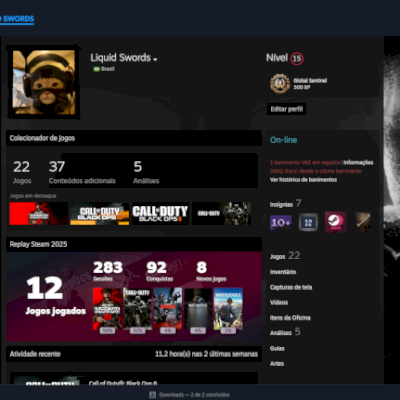This screenshot has width=400, height=400.
Task: Open the Capturas de tela link
Action: (x=291, y=287)
